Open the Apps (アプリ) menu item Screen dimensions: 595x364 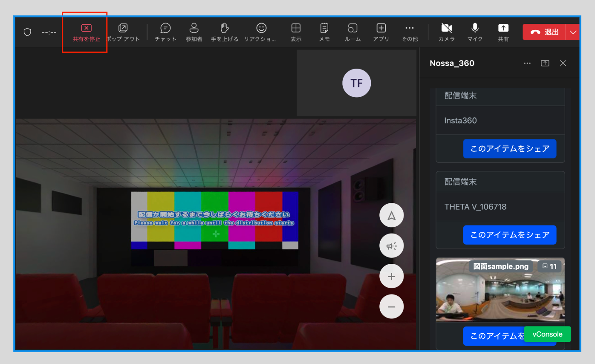click(x=381, y=32)
